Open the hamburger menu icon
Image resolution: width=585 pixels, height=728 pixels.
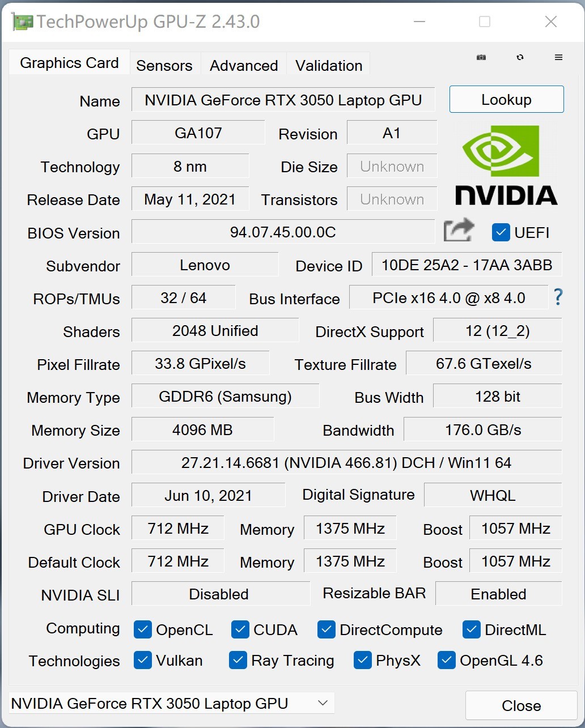(558, 57)
